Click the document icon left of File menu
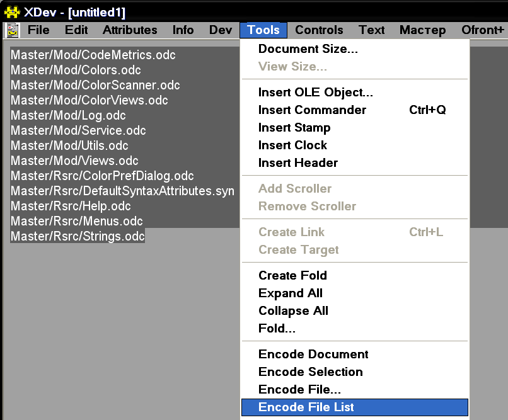The width and height of the screenshot is (508, 420). (12, 30)
